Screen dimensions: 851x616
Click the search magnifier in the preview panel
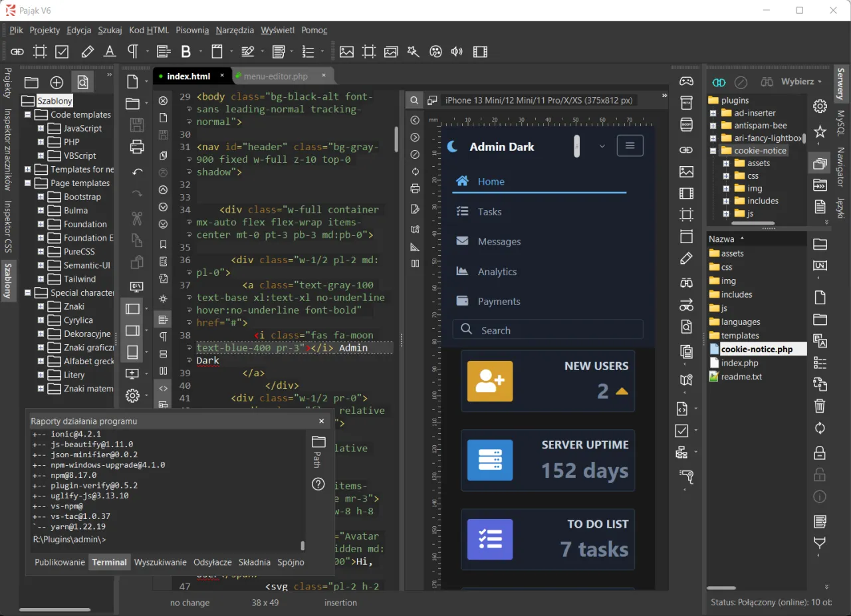[x=414, y=100]
